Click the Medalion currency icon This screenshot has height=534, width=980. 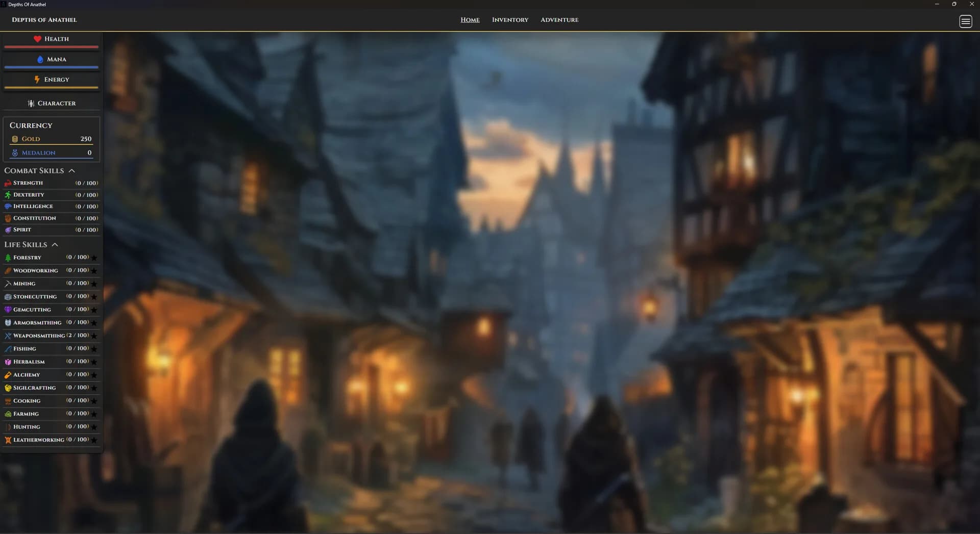click(x=15, y=153)
